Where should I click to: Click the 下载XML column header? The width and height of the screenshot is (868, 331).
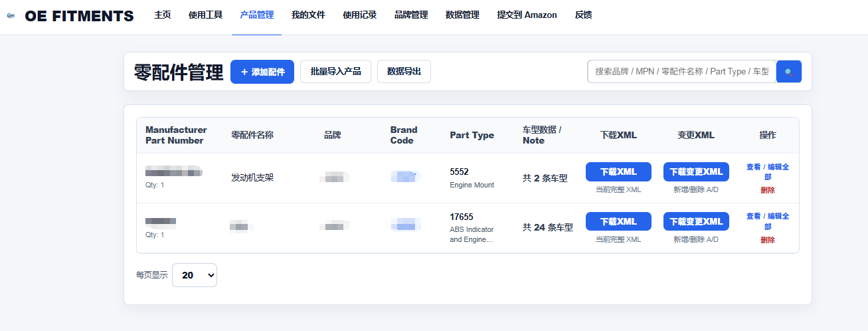pos(618,135)
